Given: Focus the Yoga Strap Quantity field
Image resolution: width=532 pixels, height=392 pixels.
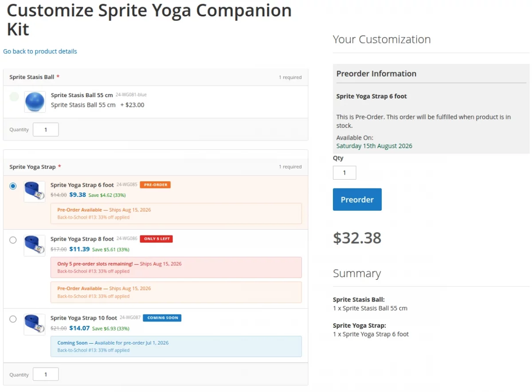Looking at the screenshot, I should click(46, 374).
